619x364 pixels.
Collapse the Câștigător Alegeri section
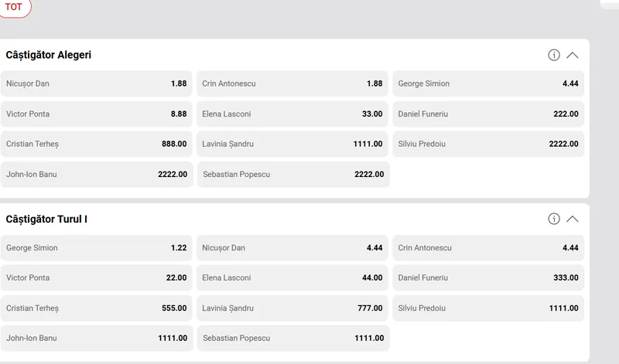click(x=573, y=55)
